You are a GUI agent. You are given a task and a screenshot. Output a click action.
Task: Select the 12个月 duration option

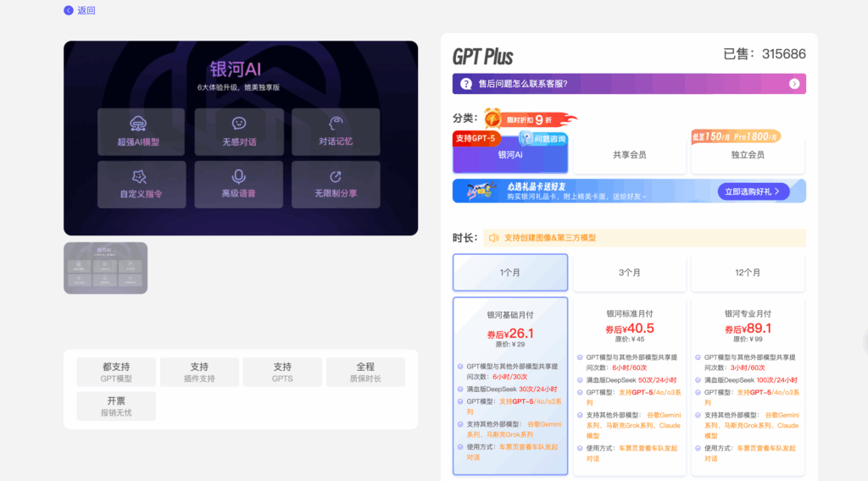click(748, 273)
